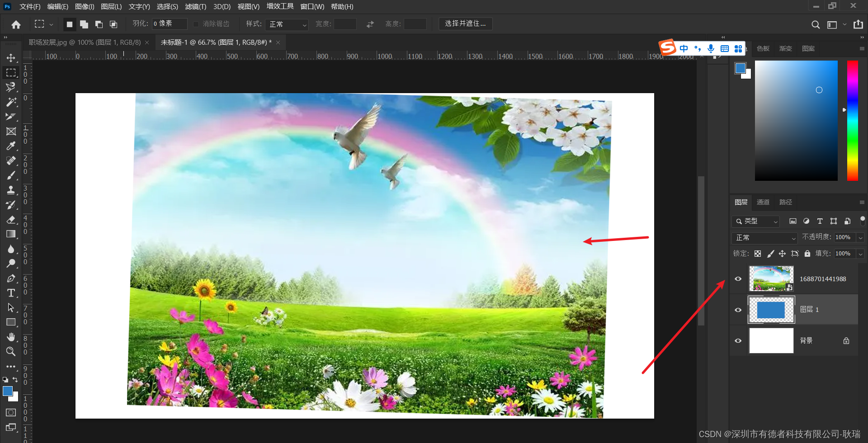Open the layer filter 类型 dropdown
868x443 pixels.
click(x=755, y=221)
